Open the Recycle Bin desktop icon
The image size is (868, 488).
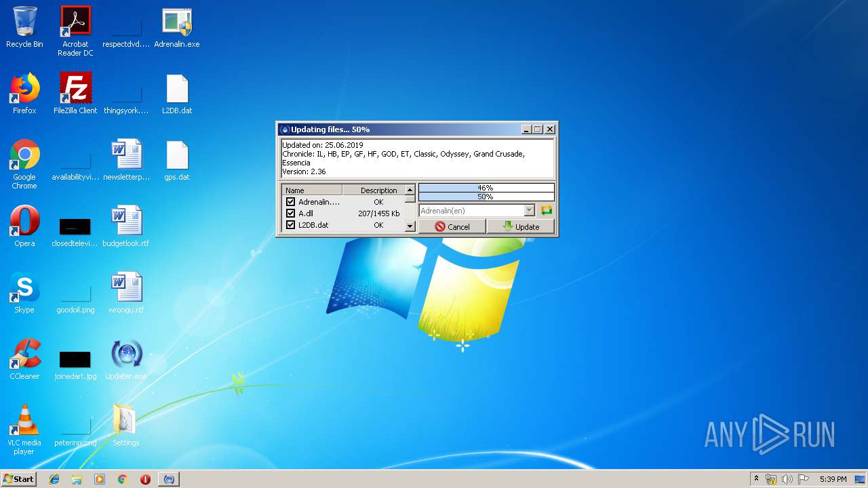click(x=24, y=28)
